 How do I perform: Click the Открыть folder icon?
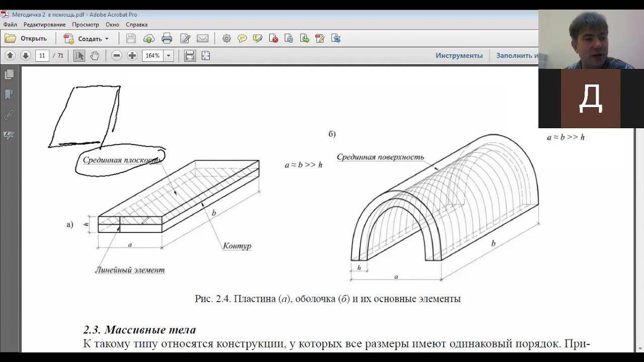point(10,38)
